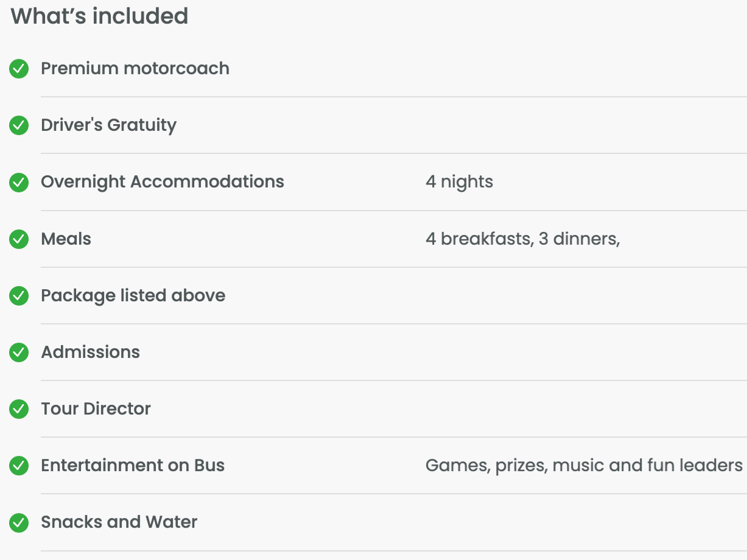The width and height of the screenshot is (747, 560).
Task: Click the Package listed above text
Action: click(133, 295)
